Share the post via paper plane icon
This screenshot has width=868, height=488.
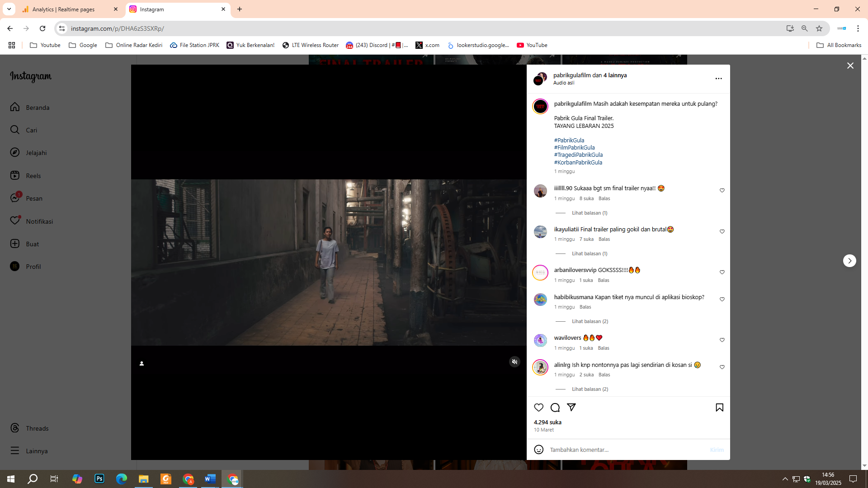571,407
